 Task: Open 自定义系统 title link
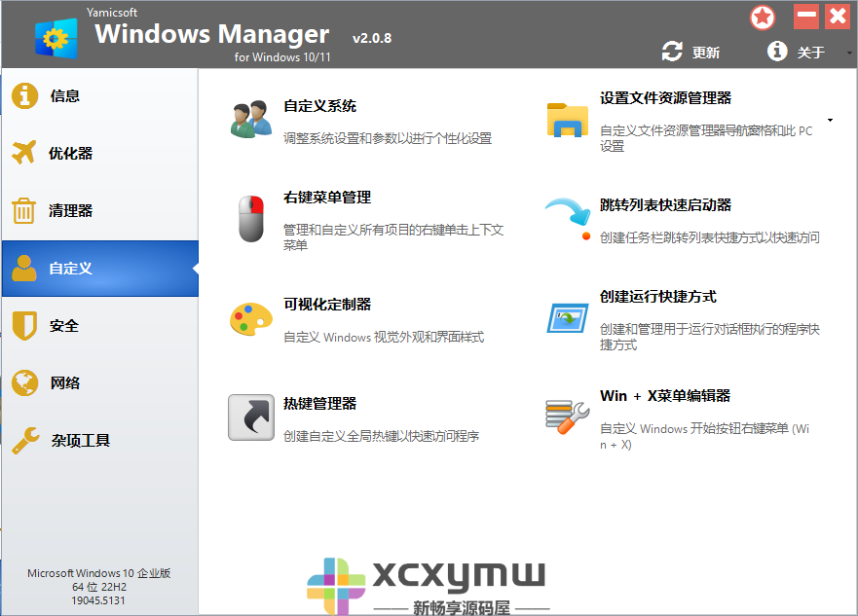[x=319, y=106]
